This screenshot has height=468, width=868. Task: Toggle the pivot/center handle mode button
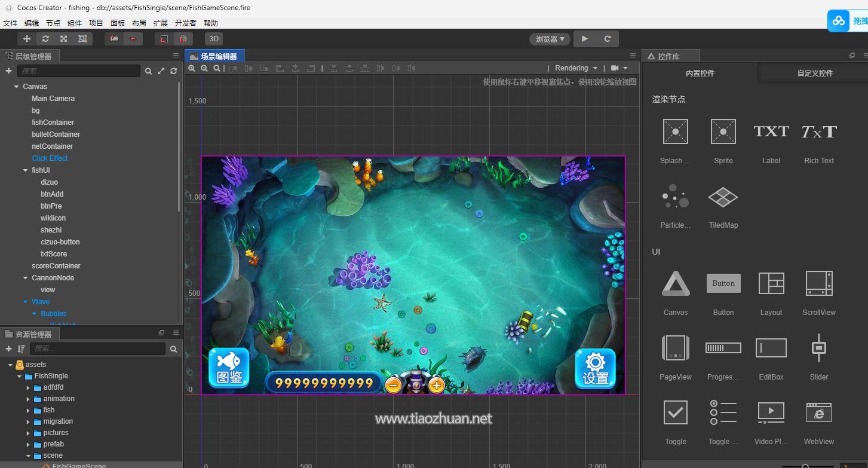(114, 39)
